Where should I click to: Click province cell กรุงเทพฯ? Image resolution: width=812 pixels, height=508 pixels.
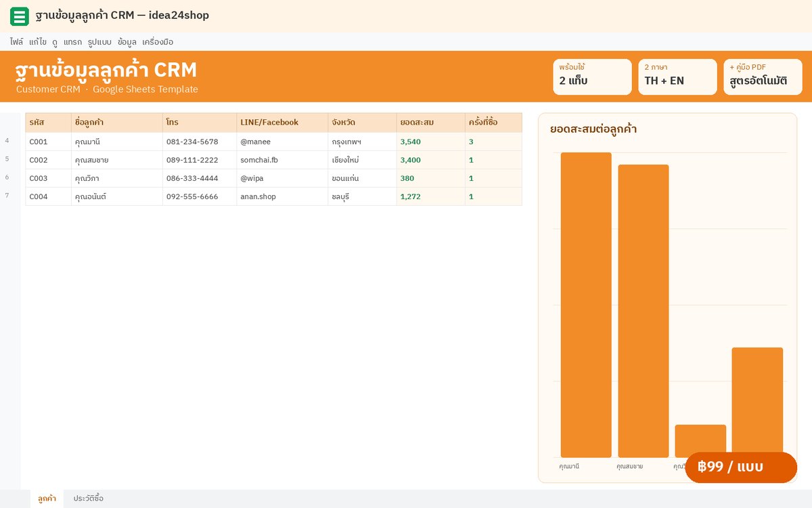[x=362, y=142]
